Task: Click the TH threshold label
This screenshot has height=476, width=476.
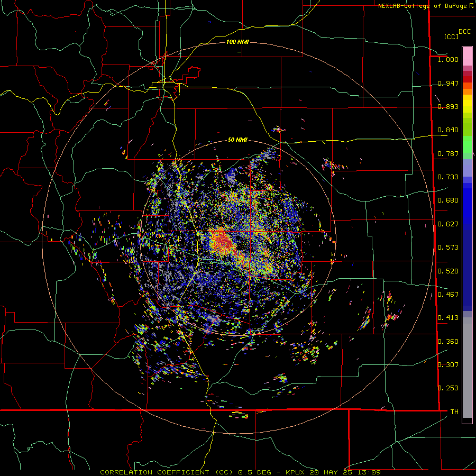Action: tap(454, 411)
